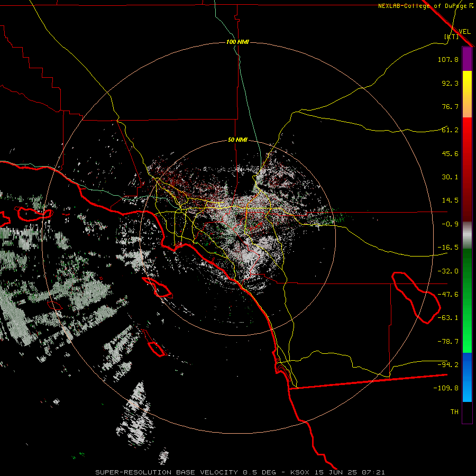Click the 61.2 velocity scale value
Viewport: 476px width, 476px height.
click(450, 130)
